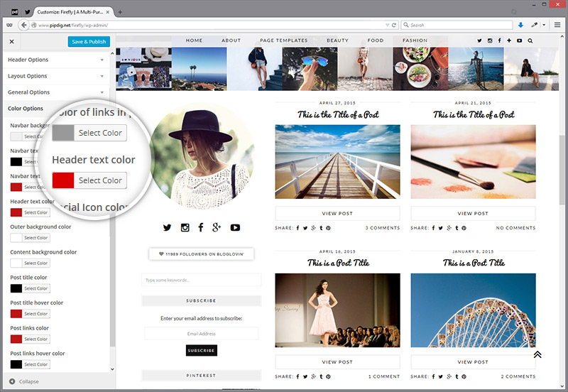Click the large Facebook icon below profile photo

tap(201, 227)
